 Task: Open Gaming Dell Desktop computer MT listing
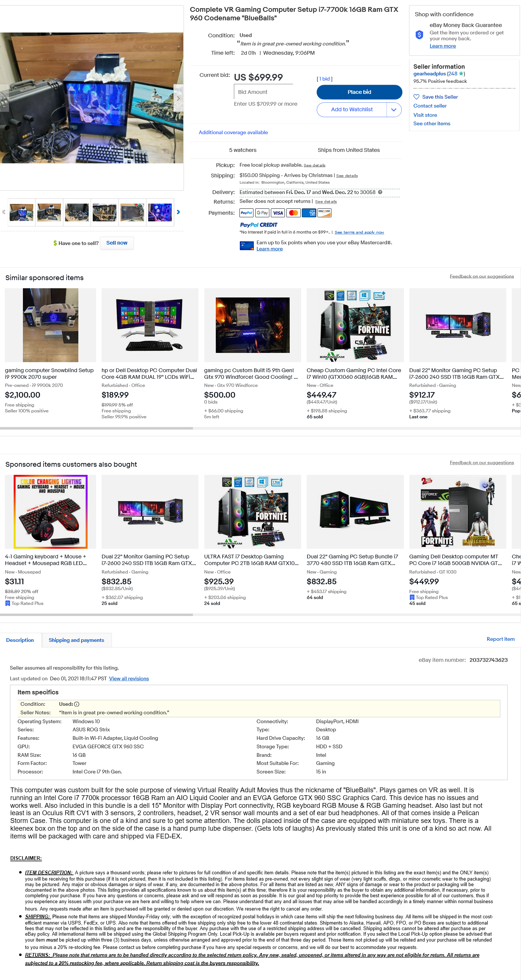[x=456, y=560]
